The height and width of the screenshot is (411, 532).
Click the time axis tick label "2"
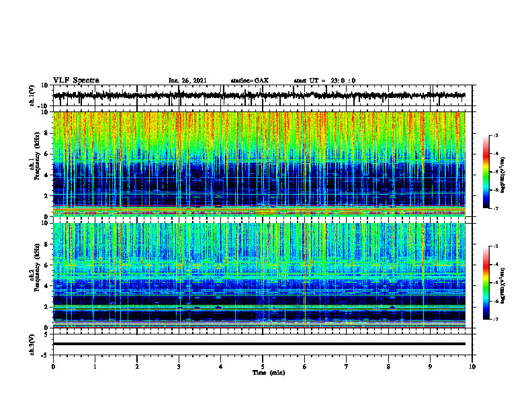pyautogui.click(x=137, y=367)
